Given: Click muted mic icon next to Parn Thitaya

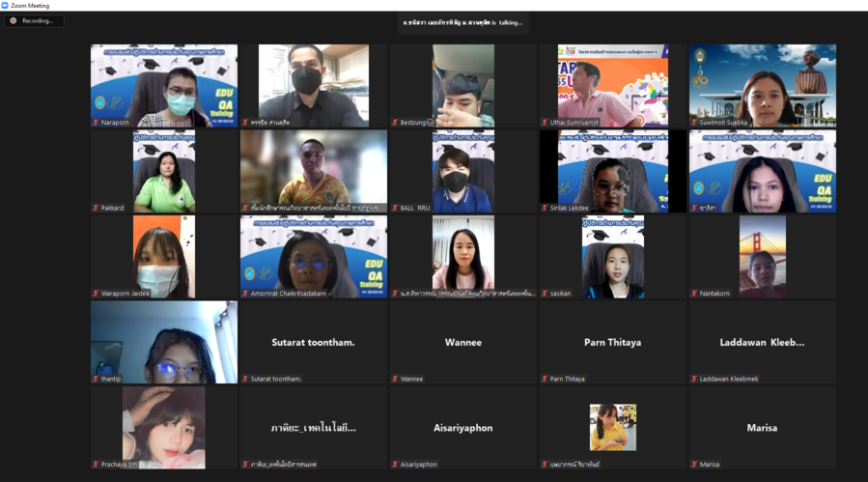Looking at the screenshot, I should [x=545, y=379].
